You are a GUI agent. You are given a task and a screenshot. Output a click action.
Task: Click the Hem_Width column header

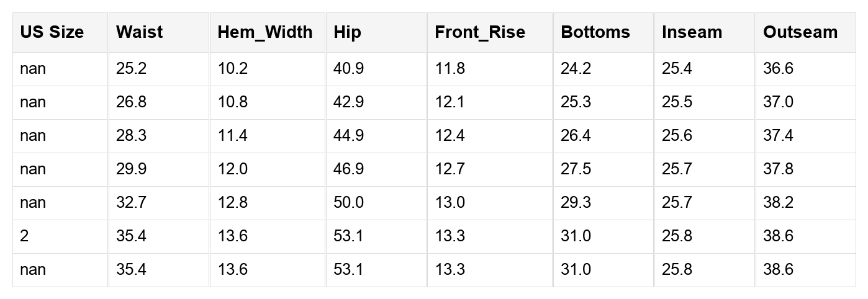pyautogui.click(x=268, y=32)
